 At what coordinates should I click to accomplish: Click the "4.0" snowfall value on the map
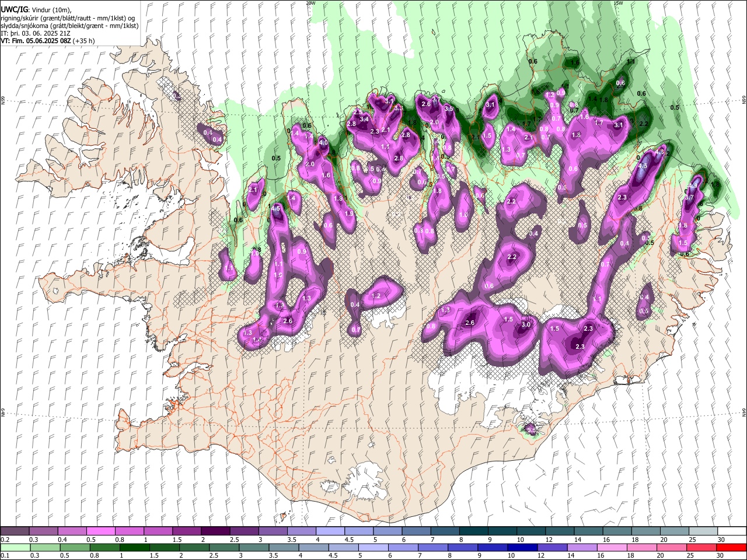click(323, 142)
